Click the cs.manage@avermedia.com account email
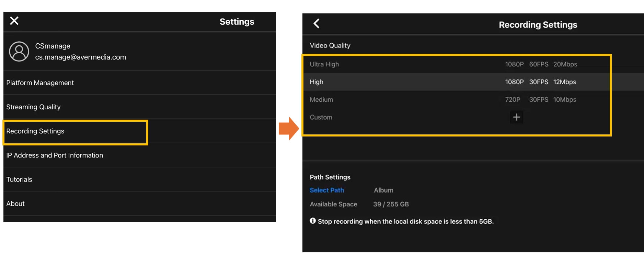This screenshot has height=263, width=644. tap(81, 57)
